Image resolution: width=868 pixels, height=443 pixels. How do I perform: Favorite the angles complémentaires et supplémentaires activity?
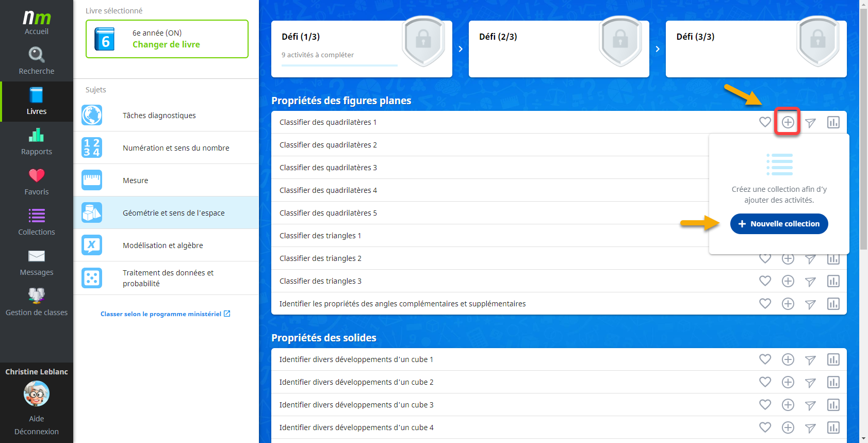[x=765, y=304]
